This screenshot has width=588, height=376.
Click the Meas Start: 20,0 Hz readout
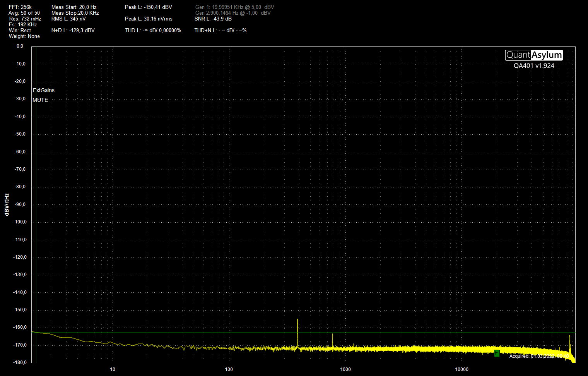point(74,7)
